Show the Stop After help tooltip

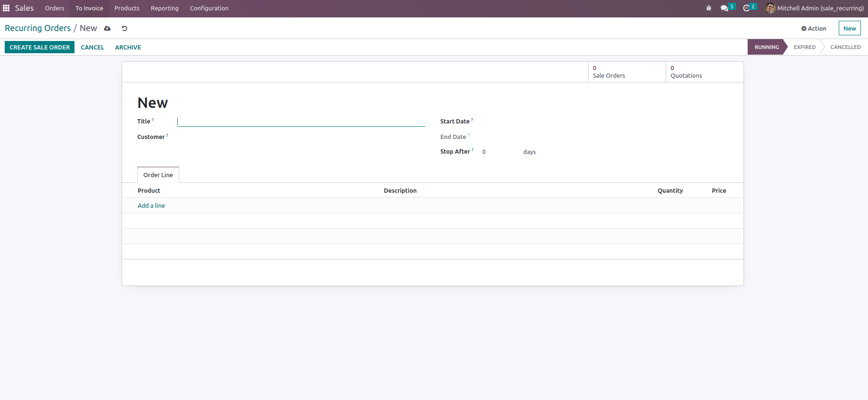472,150
